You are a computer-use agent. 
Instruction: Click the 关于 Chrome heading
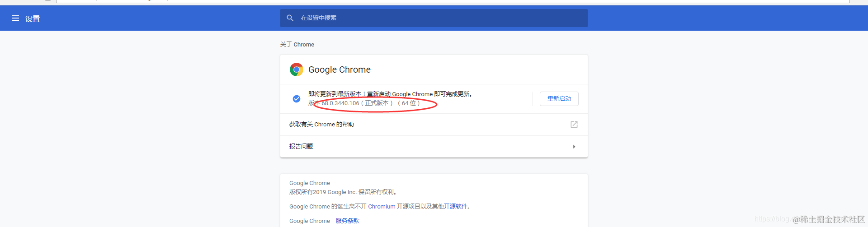click(x=297, y=45)
